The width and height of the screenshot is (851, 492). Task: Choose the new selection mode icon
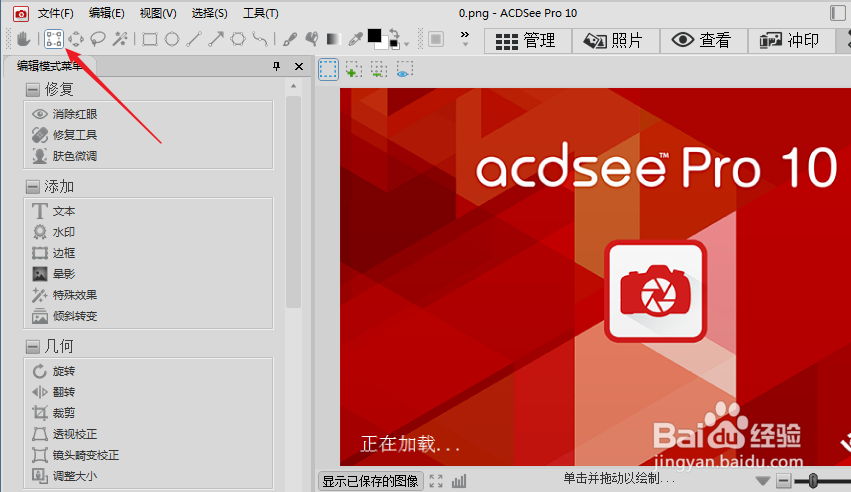[328, 70]
